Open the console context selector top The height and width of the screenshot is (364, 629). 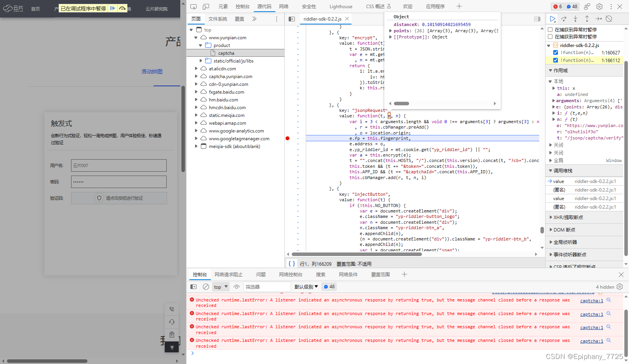[221, 287]
